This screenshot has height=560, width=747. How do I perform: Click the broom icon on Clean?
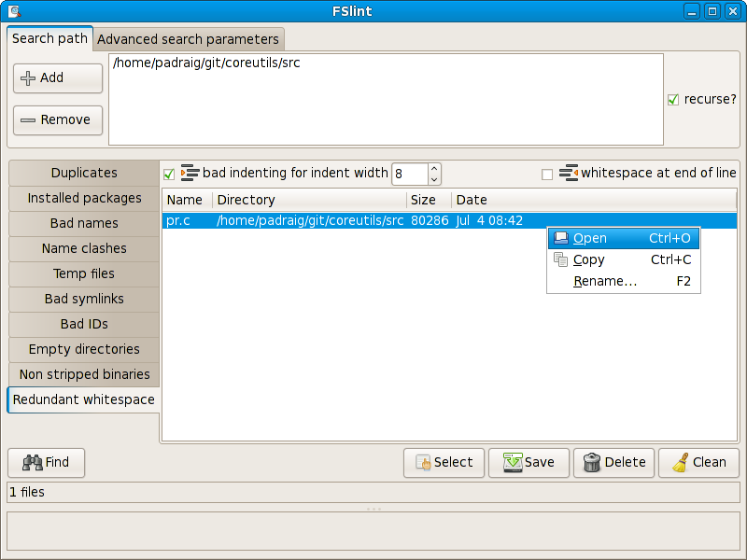pos(681,462)
